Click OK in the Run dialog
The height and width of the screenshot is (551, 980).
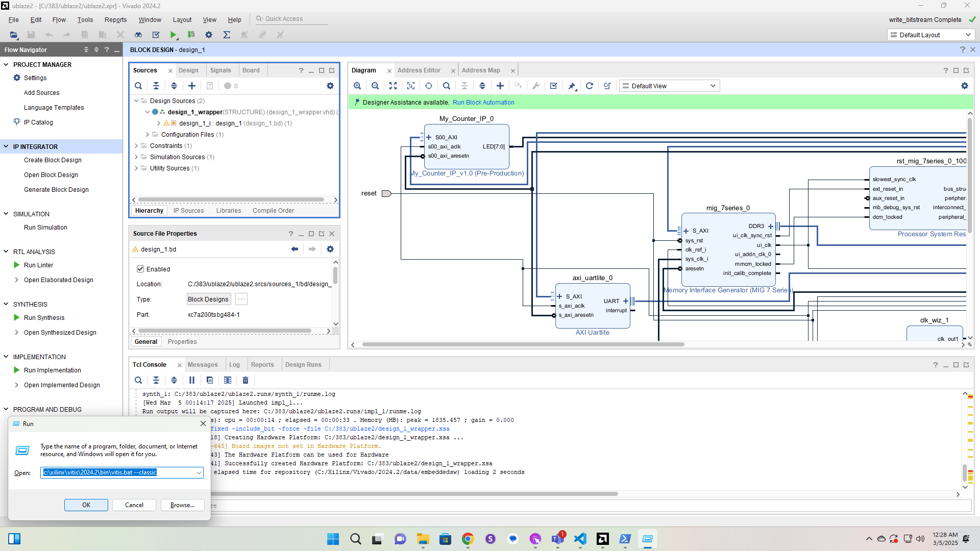click(86, 505)
